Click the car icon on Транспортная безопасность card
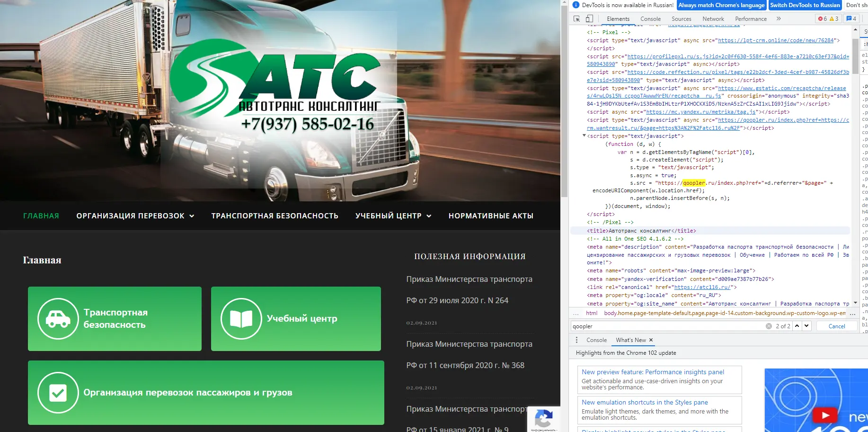 (x=58, y=319)
